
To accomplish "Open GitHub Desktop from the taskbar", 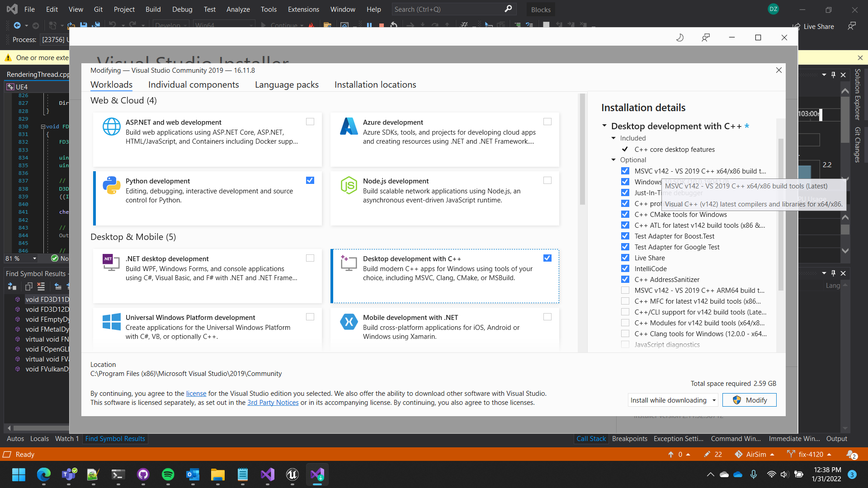I will click(x=143, y=475).
